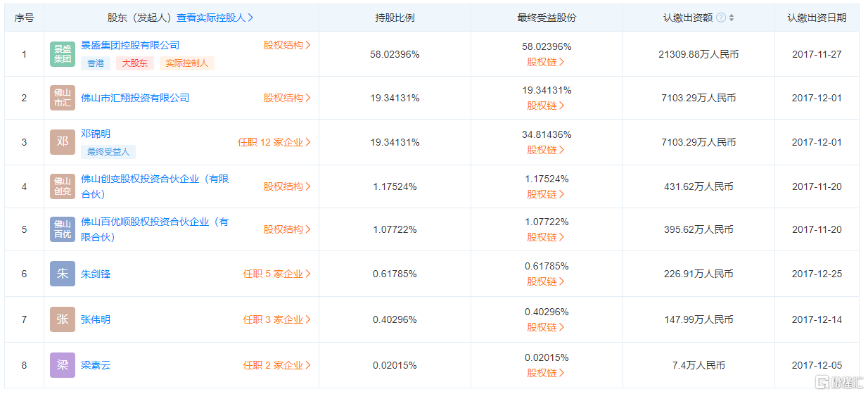
Task: Sort by 认缴出资额 using the sort arrows
Action: click(x=732, y=18)
